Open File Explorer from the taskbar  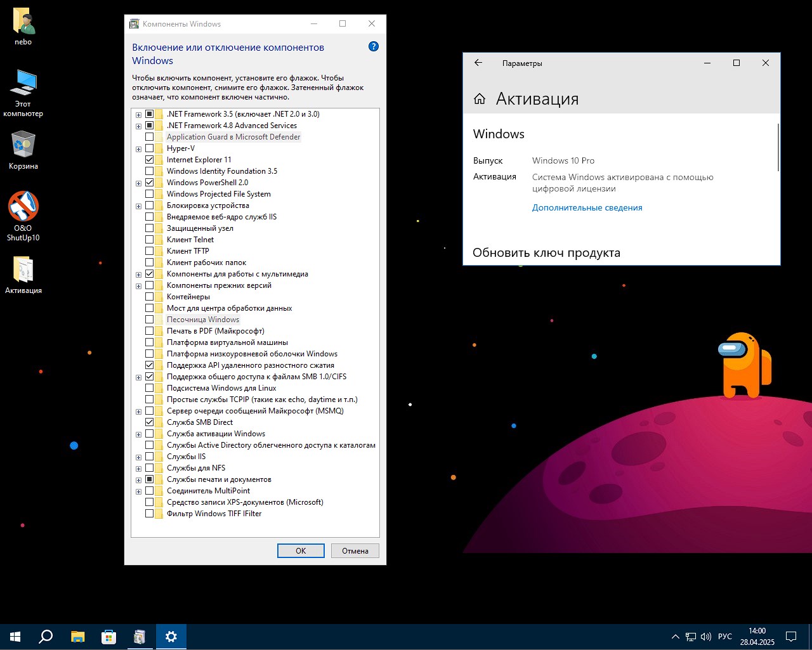click(x=77, y=636)
